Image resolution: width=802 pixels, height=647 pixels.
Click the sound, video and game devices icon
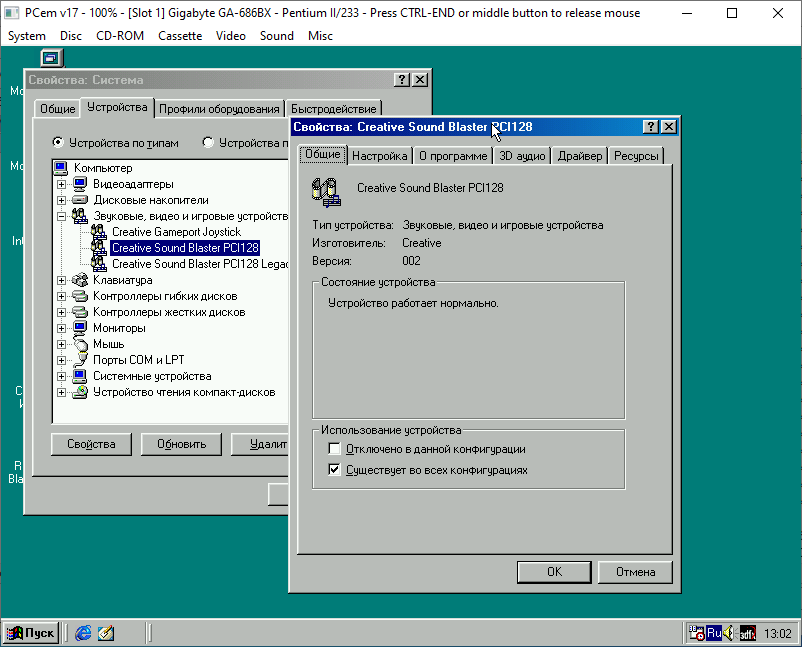[x=80, y=216]
